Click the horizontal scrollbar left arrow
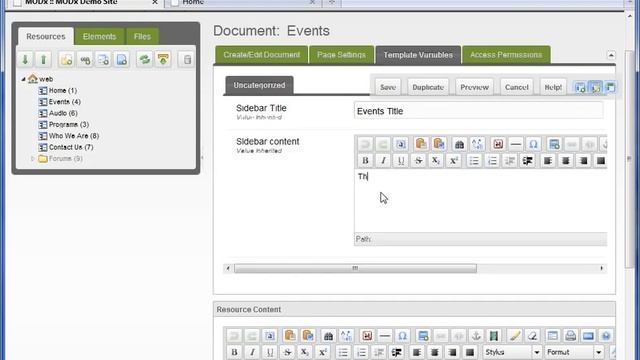This screenshot has width=640, height=360. tap(228, 269)
